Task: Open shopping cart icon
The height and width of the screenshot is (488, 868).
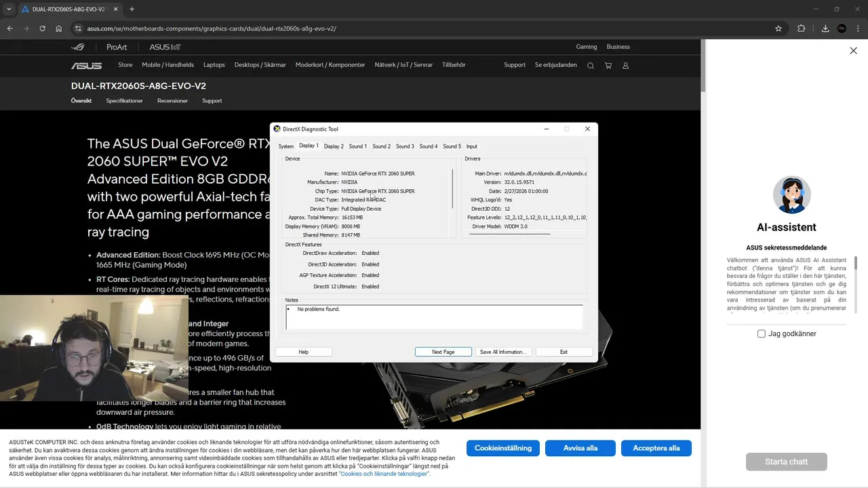Action: (608, 66)
